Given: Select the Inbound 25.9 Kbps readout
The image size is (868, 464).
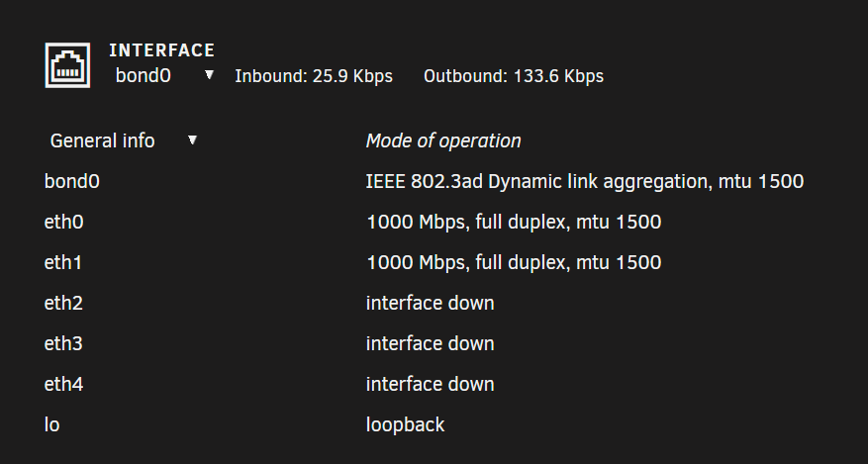Looking at the screenshot, I should pos(314,76).
